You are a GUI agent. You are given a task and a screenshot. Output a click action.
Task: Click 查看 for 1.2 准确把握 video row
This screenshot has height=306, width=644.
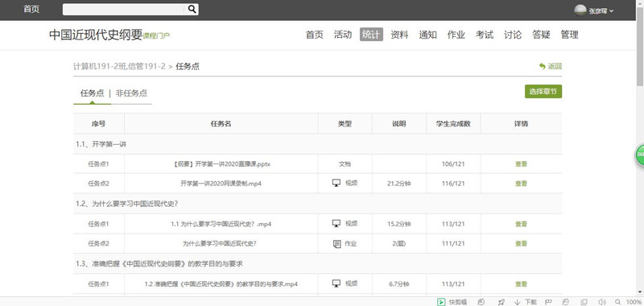[x=521, y=283]
